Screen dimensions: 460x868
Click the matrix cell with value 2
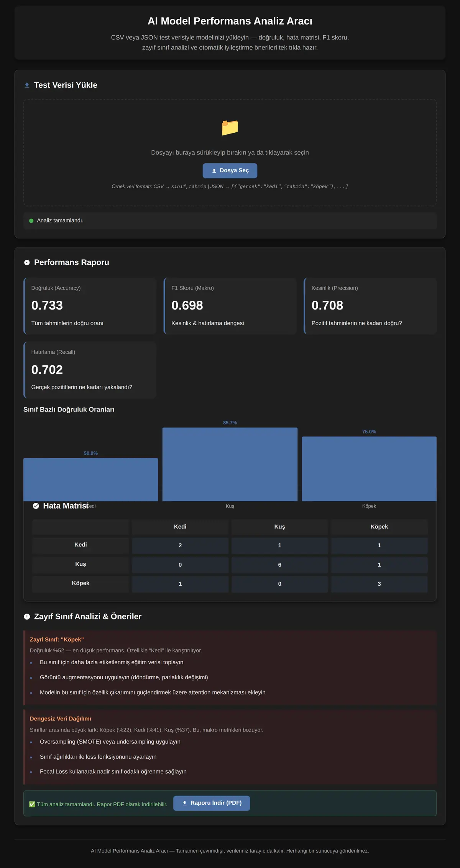click(x=180, y=545)
